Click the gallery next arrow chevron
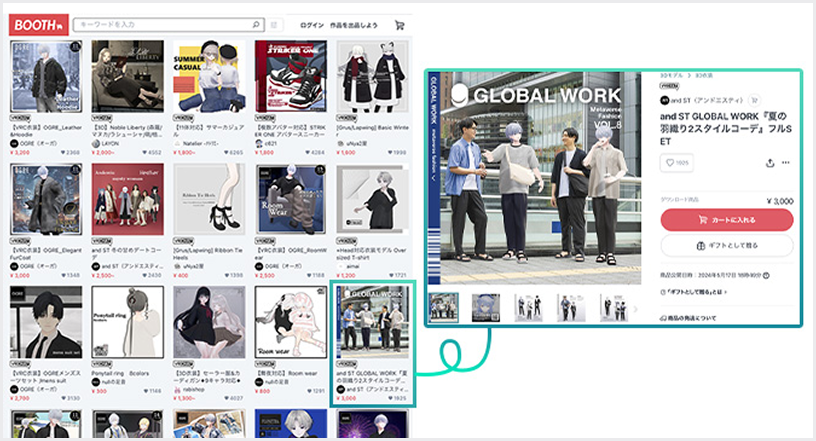The width and height of the screenshot is (816, 441). point(635,309)
